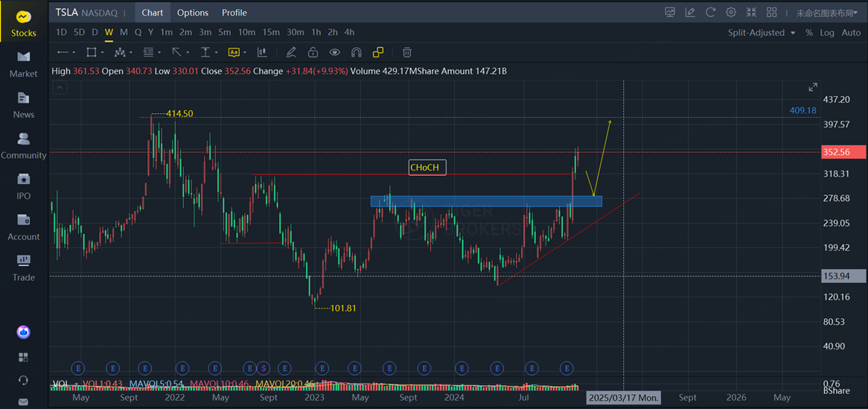The width and height of the screenshot is (868, 409).
Task: Select the 4h timeframe
Action: pyautogui.click(x=349, y=32)
